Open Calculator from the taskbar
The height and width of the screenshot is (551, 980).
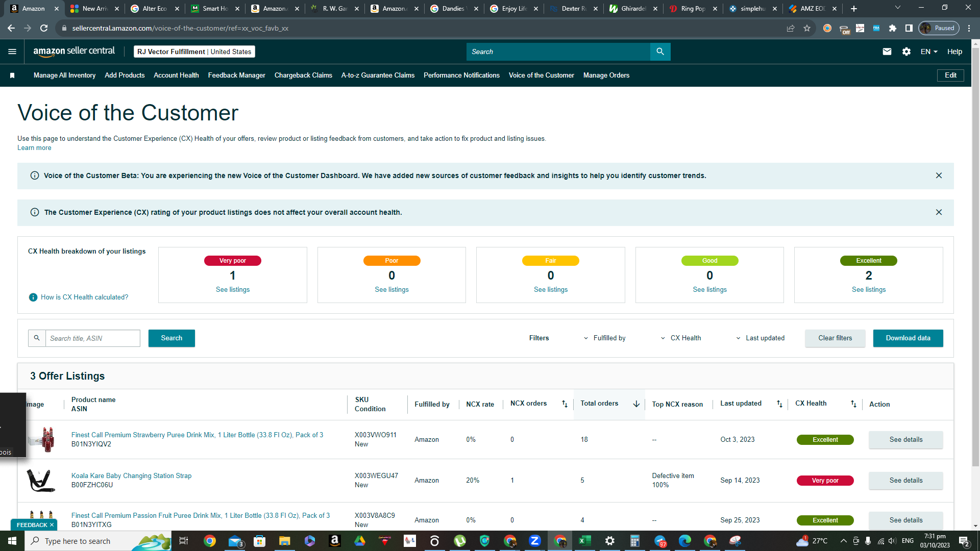[x=635, y=541]
